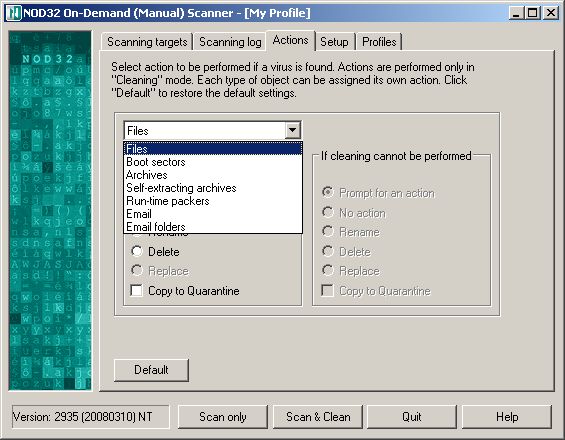Click the Version 2935 status field

coord(90,417)
